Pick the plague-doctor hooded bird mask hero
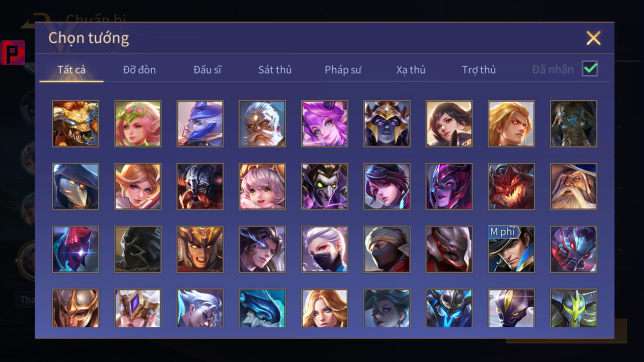Viewport: 644px width, 362px height. [75, 187]
